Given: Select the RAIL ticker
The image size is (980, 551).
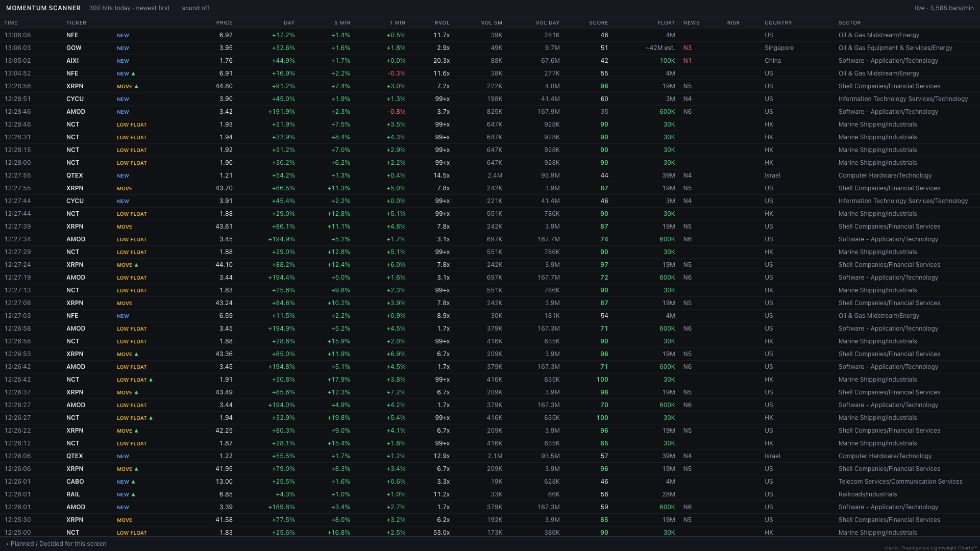Looking at the screenshot, I should coord(73,494).
